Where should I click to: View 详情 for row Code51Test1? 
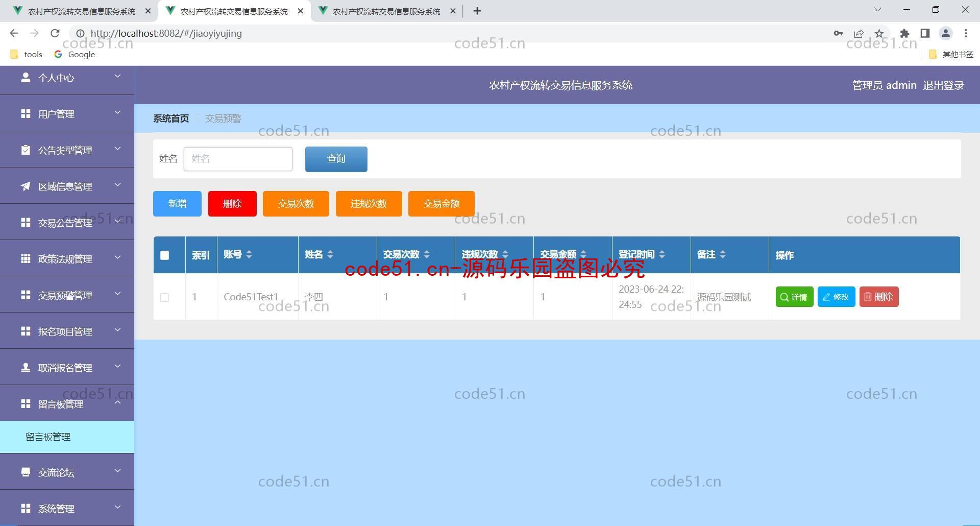coord(794,297)
